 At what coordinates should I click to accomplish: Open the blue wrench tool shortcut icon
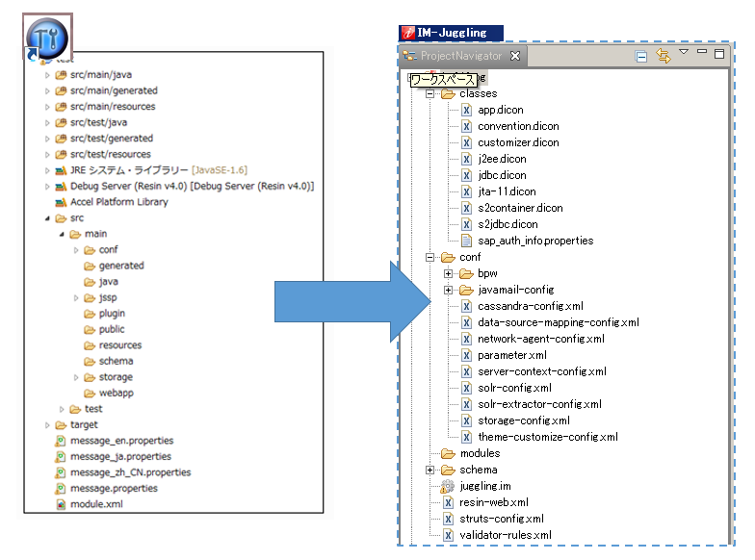[x=47, y=38]
